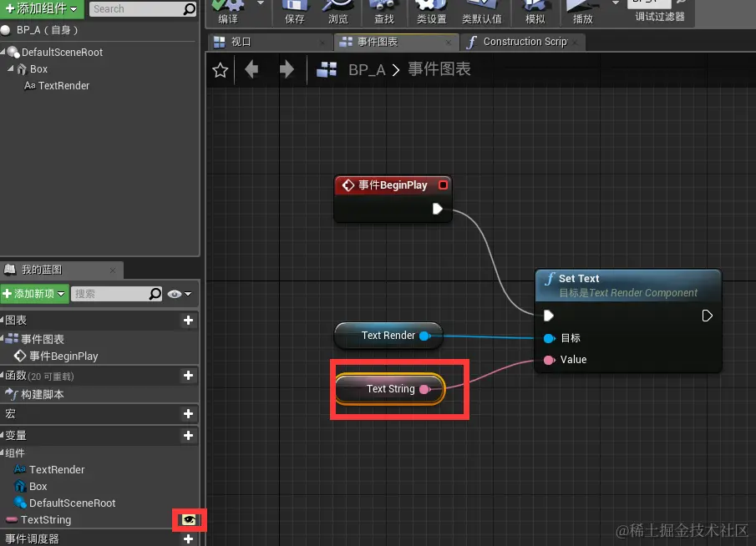756x546 pixels.
Task: Close the My Blueprint (我的蓝图) tab
Action: click(112, 270)
